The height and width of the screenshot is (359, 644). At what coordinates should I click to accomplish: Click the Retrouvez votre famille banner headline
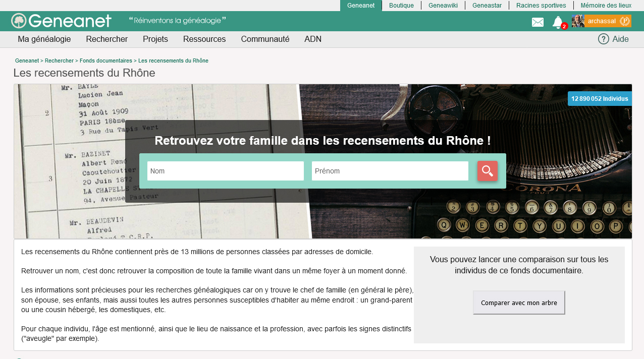tap(323, 141)
